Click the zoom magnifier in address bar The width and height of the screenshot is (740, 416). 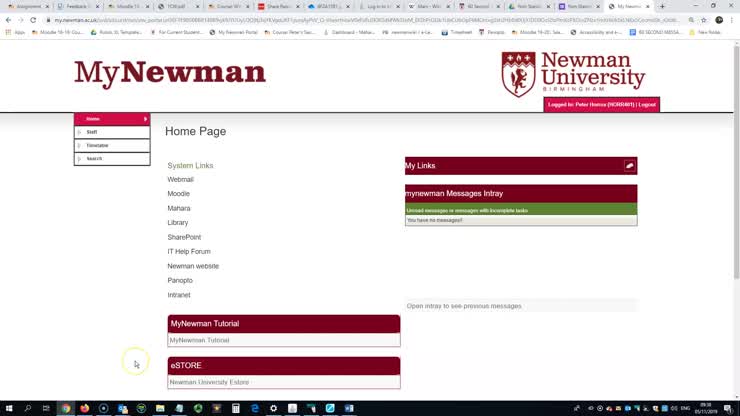(x=691, y=20)
